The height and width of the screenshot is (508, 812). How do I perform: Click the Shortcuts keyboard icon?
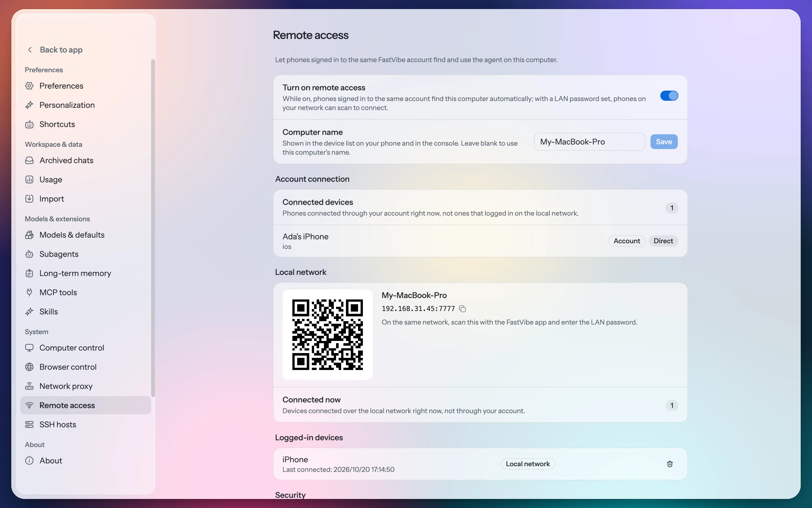pos(30,124)
